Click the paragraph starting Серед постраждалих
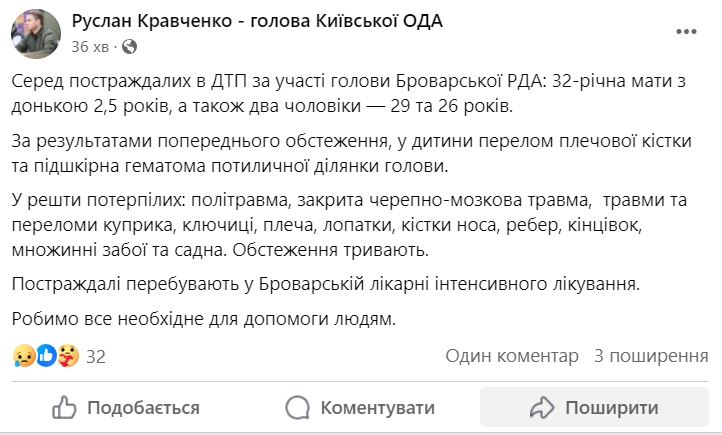The width and height of the screenshot is (722, 435). click(349, 93)
